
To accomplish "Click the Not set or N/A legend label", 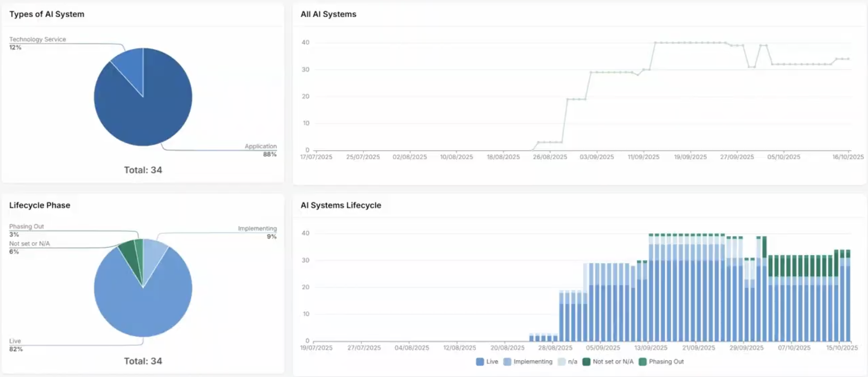I will tap(613, 362).
